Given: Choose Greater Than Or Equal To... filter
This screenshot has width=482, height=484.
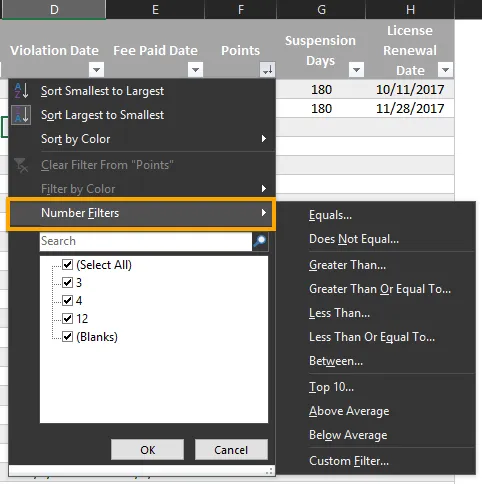Looking at the screenshot, I should click(376, 289).
